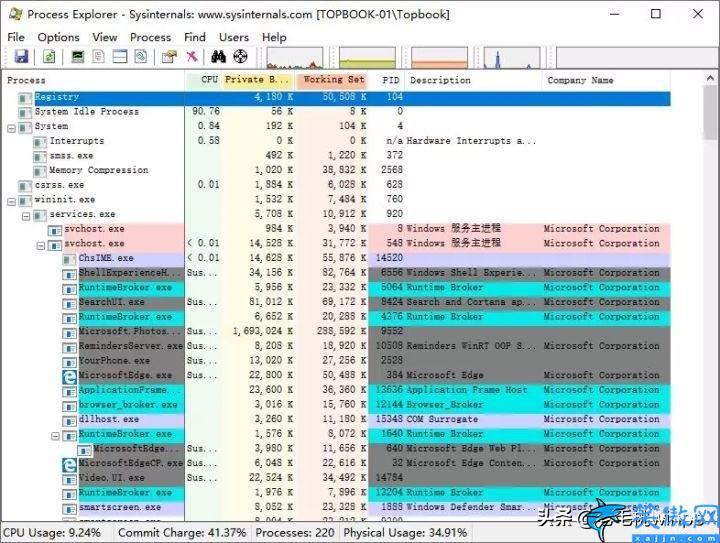The image size is (720, 543).
Task: Select the Microsoft.Photos process name
Action: coord(130,331)
